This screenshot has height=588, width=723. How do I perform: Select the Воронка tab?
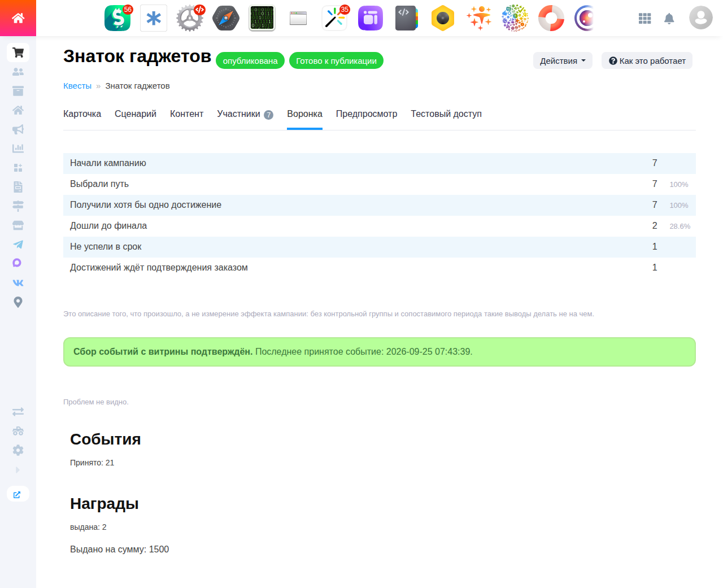click(x=304, y=114)
